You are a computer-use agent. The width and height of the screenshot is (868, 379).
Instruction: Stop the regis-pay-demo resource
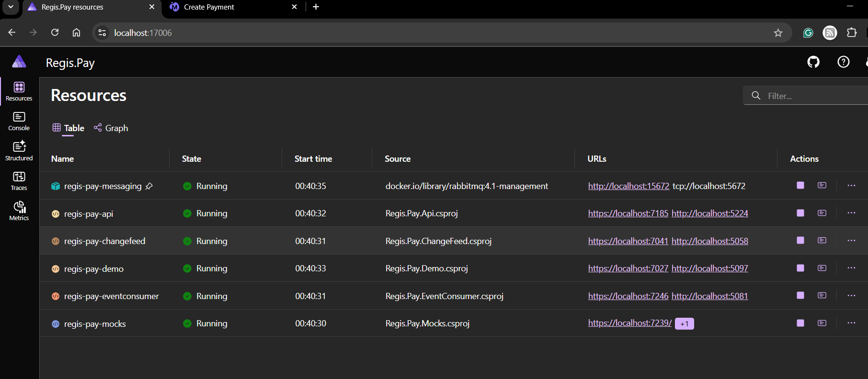800,268
